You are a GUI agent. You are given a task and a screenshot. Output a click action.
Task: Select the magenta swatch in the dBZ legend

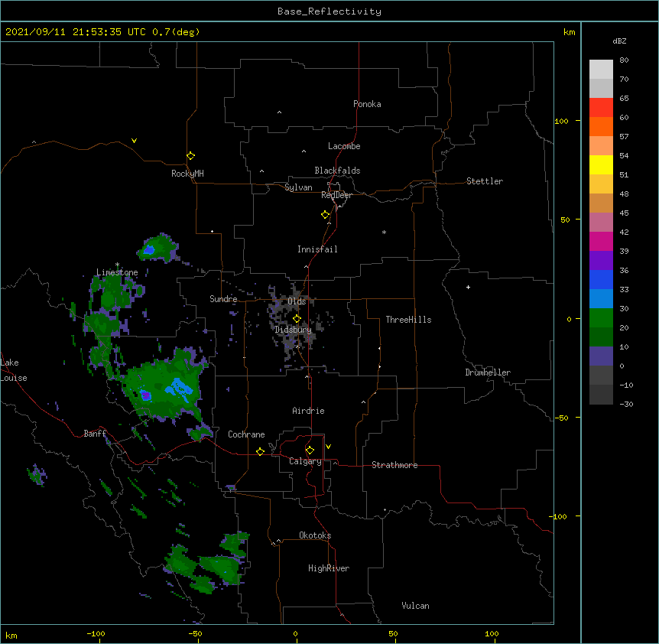click(601, 241)
